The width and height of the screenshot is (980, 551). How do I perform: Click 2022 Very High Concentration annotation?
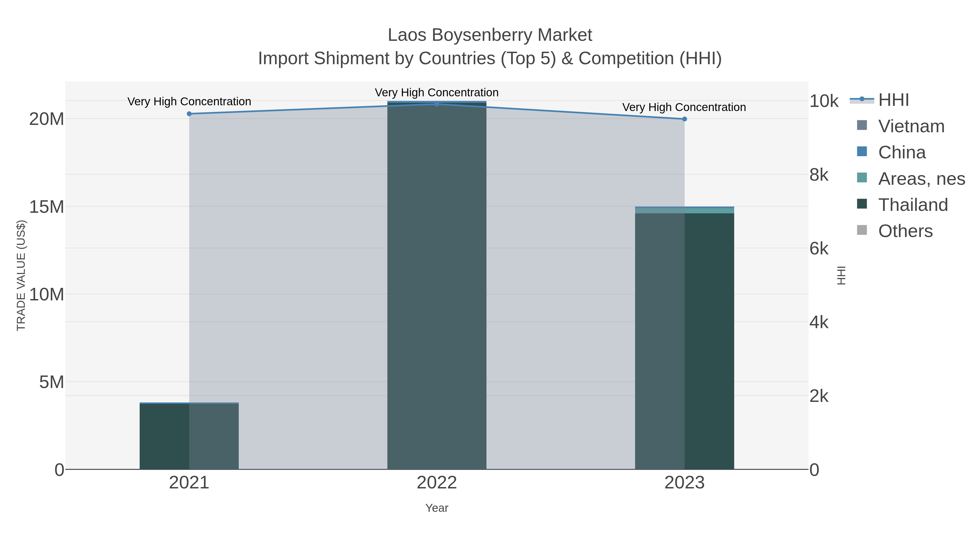437,93
